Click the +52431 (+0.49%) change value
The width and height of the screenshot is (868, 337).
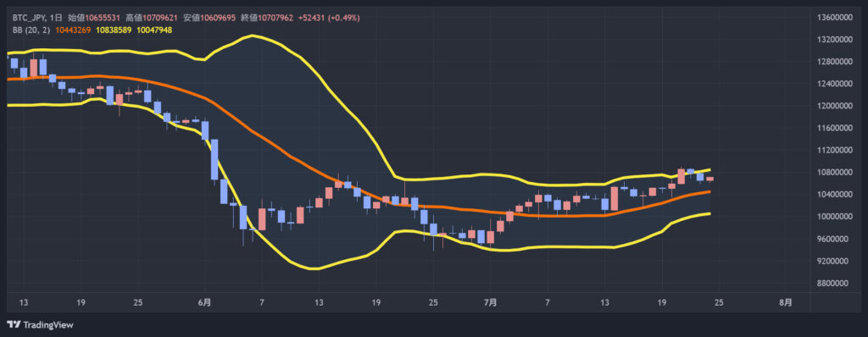pos(329,18)
